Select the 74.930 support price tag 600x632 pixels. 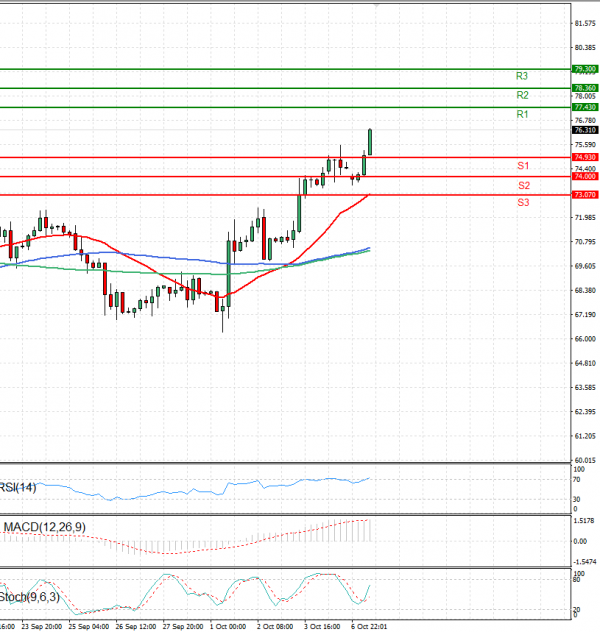click(x=585, y=157)
